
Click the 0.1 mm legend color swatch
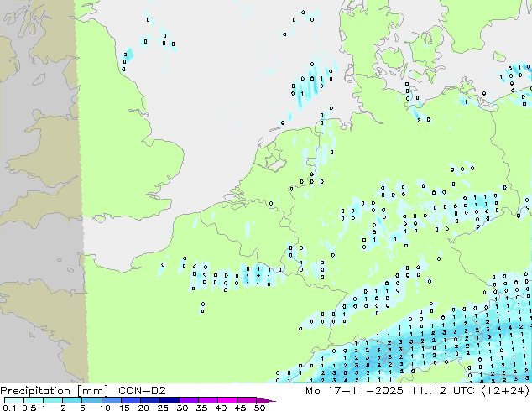tap(14, 400)
